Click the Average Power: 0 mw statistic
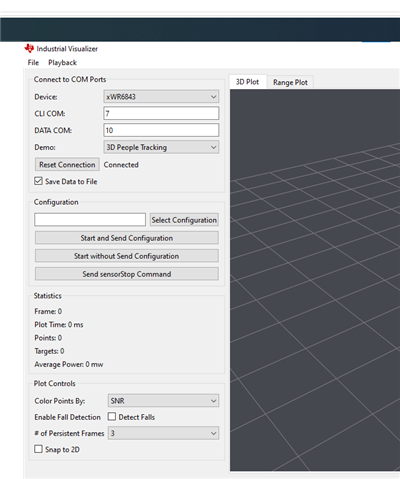Image resolution: width=400 pixels, height=479 pixels. [69, 364]
